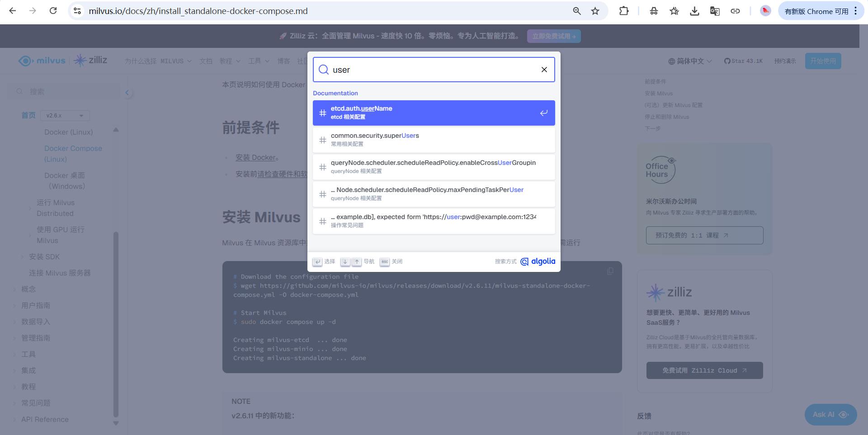Click the search magnifier icon in dialog
Image resolution: width=868 pixels, height=435 pixels.
point(324,70)
